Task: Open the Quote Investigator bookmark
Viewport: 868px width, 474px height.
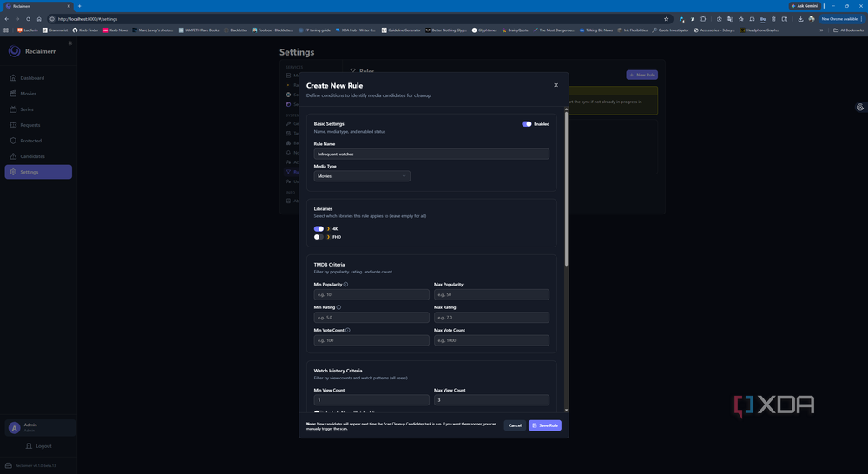Action: coord(670,30)
